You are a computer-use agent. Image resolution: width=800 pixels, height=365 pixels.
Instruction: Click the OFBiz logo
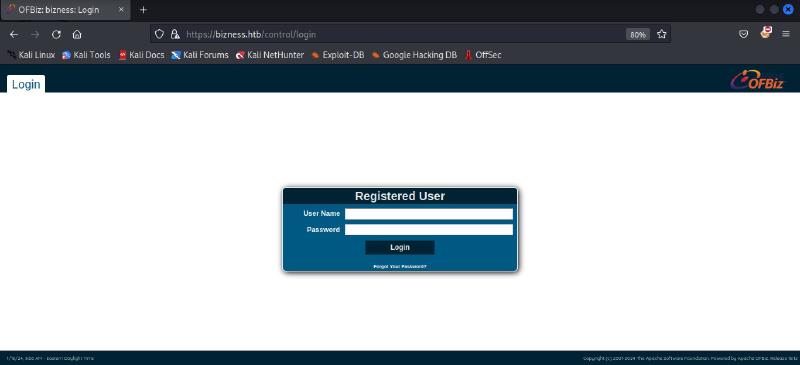(757, 81)
